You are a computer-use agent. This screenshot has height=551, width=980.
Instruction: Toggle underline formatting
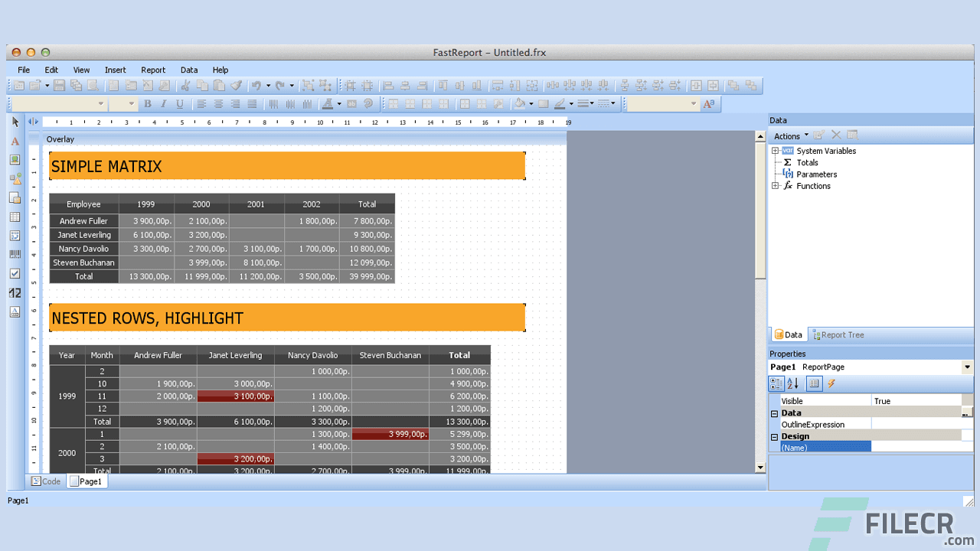tap(180, 103)
